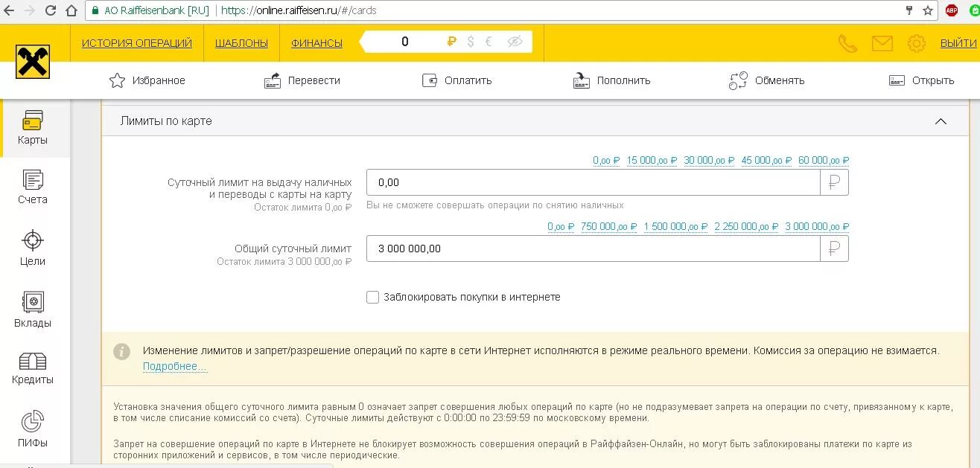Open settings gear icon in header
Viewport: 980px width, 468px height.
pyautogui.click(x=916, y=43)
